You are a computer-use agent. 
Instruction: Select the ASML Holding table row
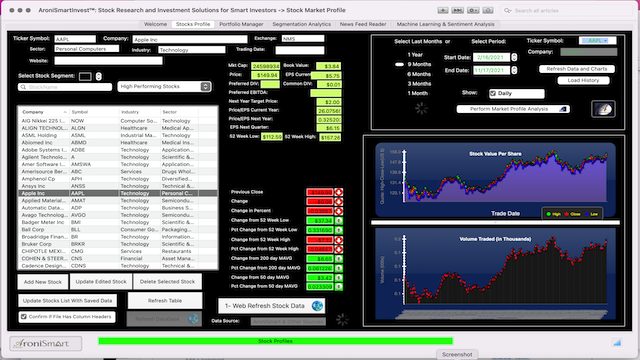(118, 135)
